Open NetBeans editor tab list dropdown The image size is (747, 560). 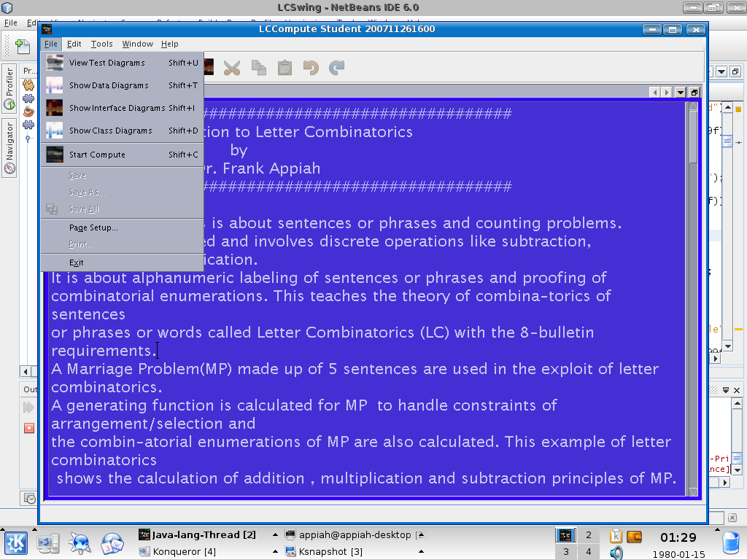pyautogui.click(x=721, y=72)
